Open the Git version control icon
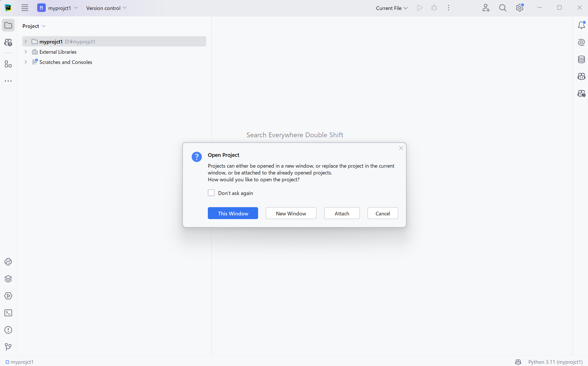 8,347
